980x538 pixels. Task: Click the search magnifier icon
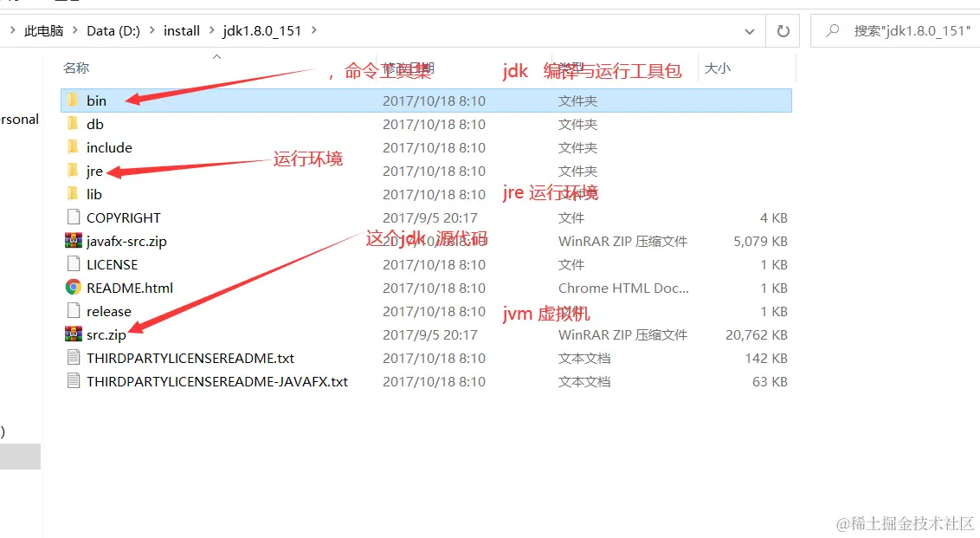point(832,30)
